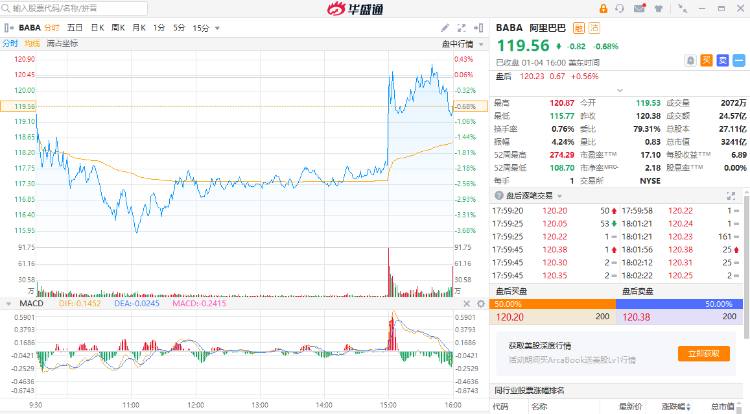Toggle the 均线 average line legend
The image size is (750, 414).
click(x=32, y=44)
